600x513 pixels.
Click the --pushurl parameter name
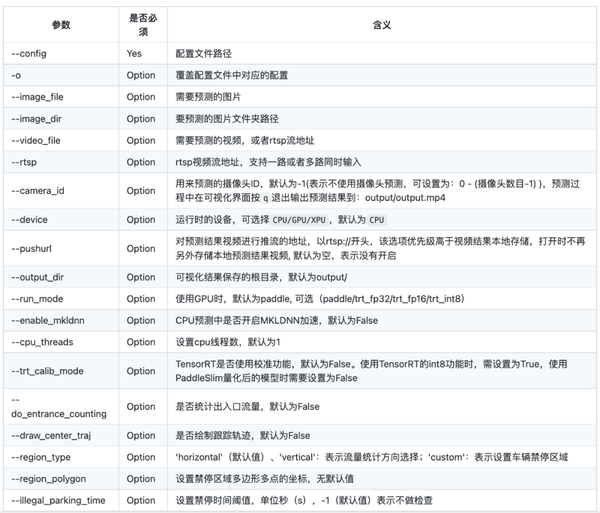click(31, 249)
